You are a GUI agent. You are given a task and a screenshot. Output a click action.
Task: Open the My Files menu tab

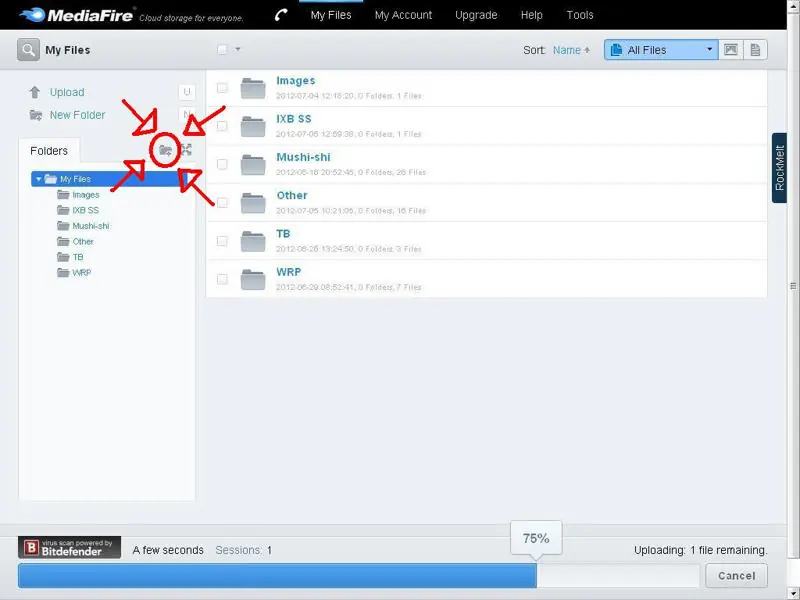[x=331, y=15]
